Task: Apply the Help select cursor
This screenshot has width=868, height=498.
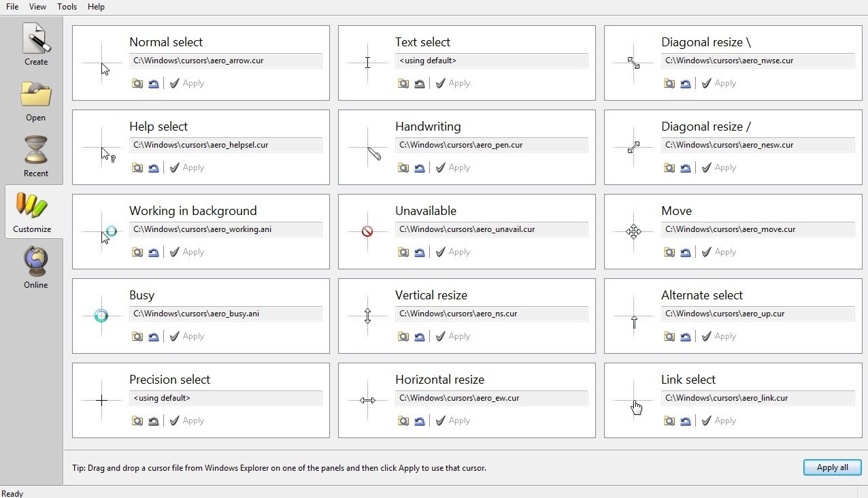Action: [187, 167]
